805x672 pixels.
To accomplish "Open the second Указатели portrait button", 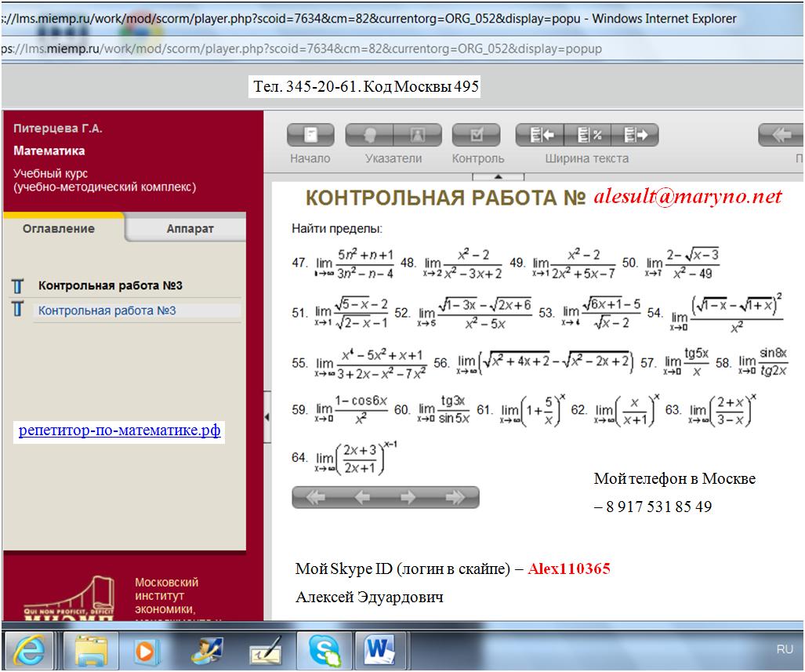I will click(x=417, y=135).
